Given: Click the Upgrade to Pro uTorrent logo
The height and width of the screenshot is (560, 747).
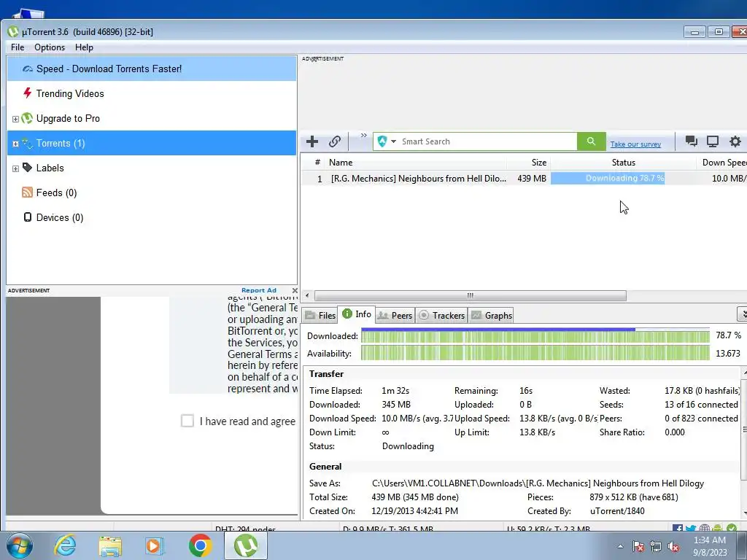Looking at the screenshot, I should (27, 118).
